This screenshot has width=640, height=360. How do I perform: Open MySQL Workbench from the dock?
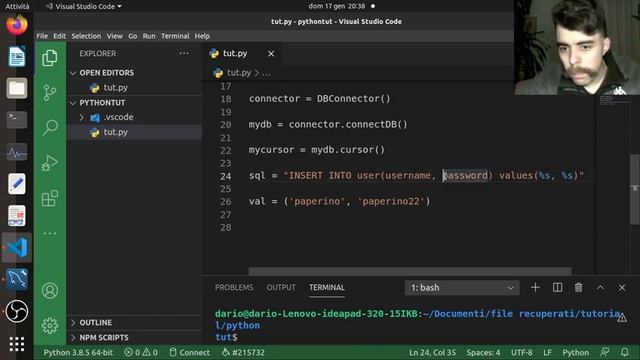tap(17, 279)
